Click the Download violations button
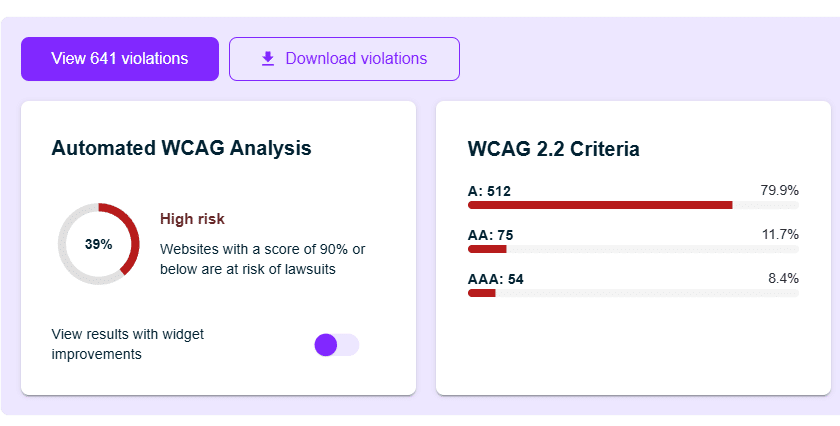This screenshot has height=426, width=840. tap(344, 59)
